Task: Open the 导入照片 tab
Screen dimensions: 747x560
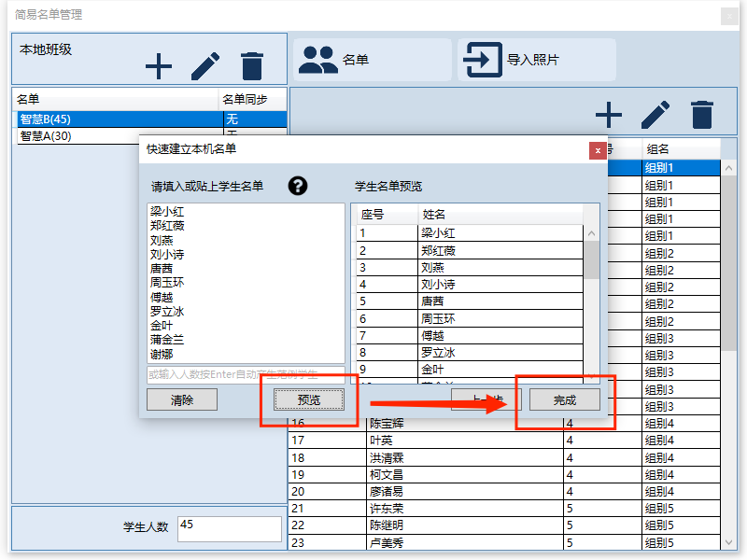Action: (536, 60)
